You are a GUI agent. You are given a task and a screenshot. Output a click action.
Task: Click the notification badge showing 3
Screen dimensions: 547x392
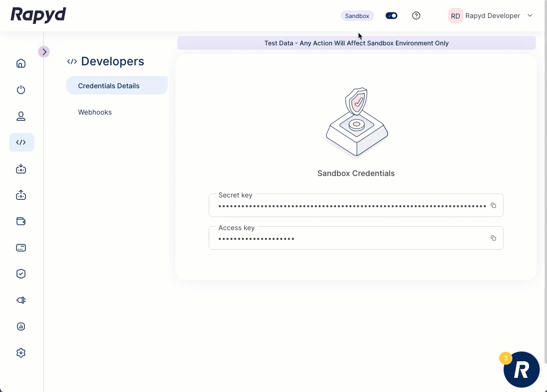[506, 358]
